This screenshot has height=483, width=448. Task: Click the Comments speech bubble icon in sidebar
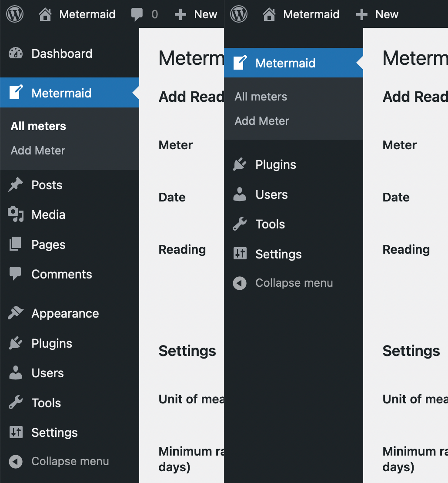(x=15, y=274)
